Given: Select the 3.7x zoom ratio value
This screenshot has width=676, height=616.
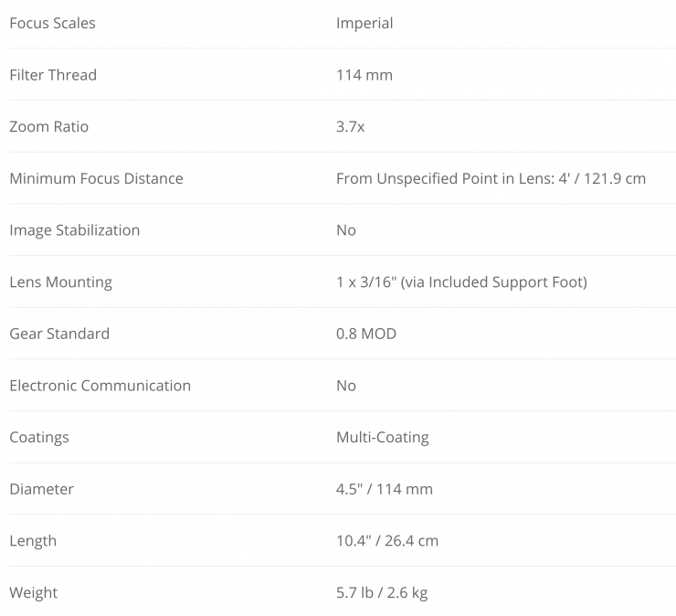Looking at the screenshot, I should tap(351, 127).
